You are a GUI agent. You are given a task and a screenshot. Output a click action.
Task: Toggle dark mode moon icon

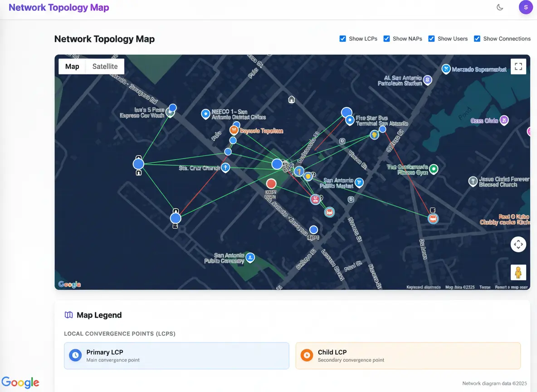[x=500, y=7]
